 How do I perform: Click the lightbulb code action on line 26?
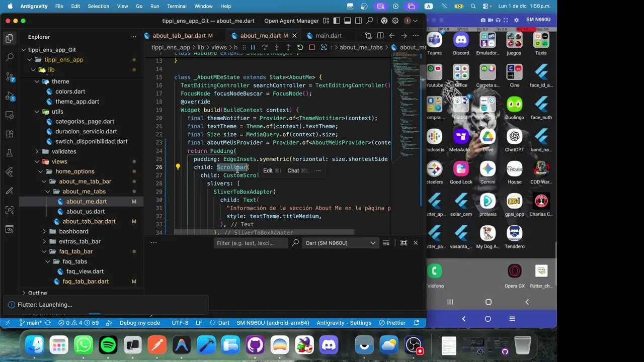point(178,167)
